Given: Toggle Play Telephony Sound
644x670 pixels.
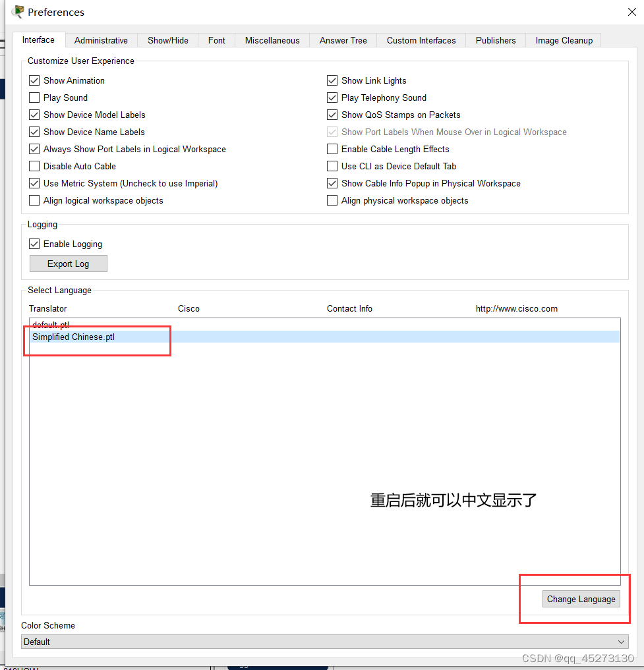Looking at the screenshot, I should point(332,98).
